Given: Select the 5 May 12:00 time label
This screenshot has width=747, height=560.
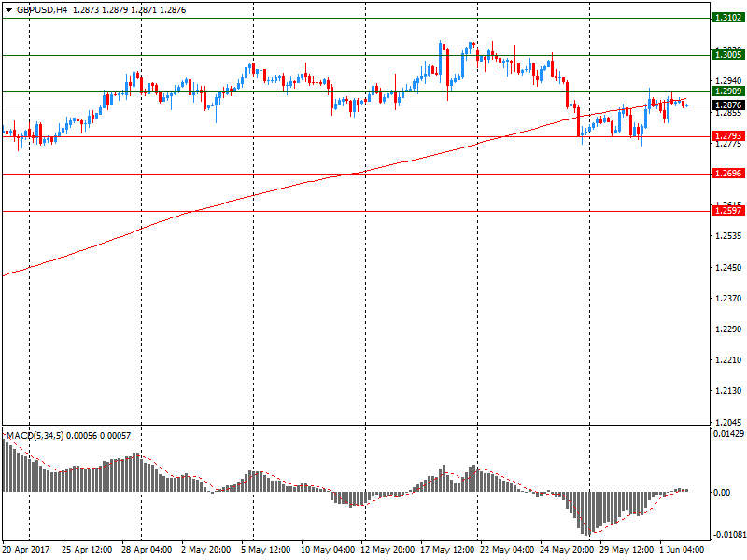Looking at the screenshot, I should [x=265, y=550].
